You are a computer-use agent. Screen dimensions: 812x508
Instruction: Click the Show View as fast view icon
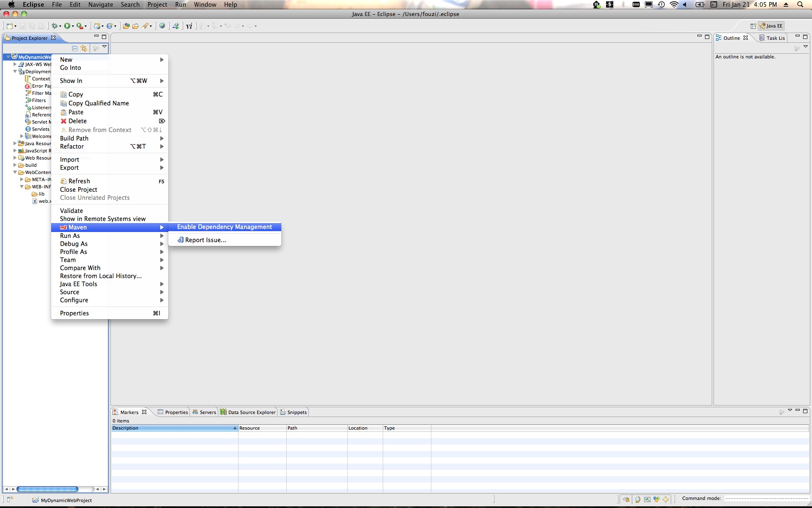10,500
